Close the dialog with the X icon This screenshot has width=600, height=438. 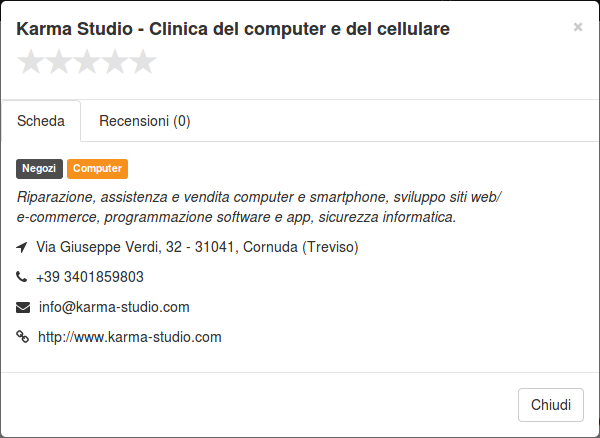pos(578,27)
